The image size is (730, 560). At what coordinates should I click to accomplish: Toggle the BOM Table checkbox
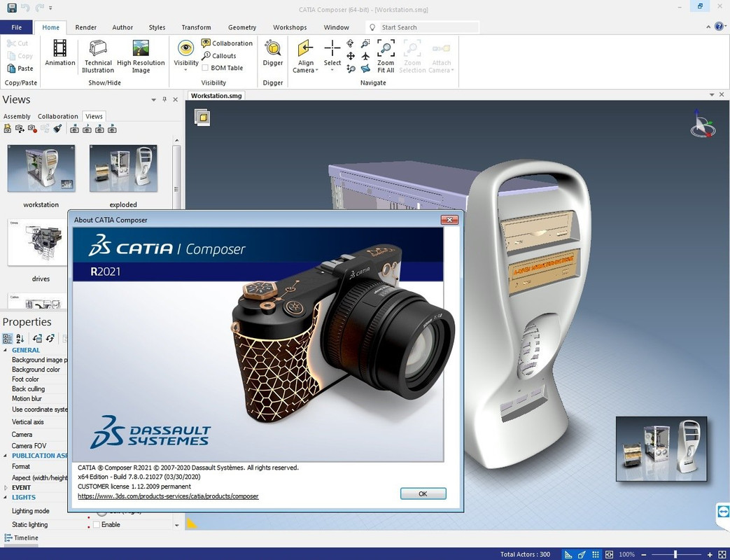click(x=205, y=68)
